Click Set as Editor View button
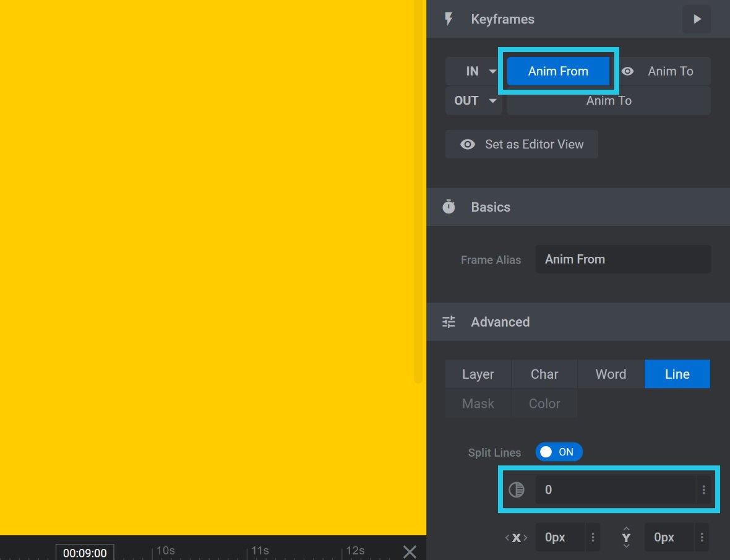The height and width of the screenshot is (560, 730). tap(522, 144)
